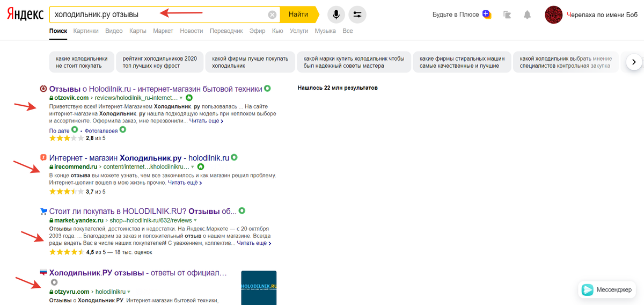Open search filter settings icon
The image size is (644, 305).
point(357,14)
